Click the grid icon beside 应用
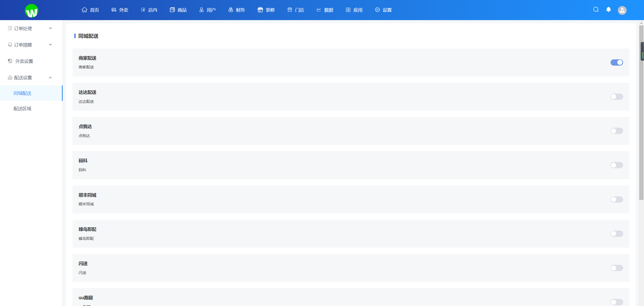The height and width of the screenshot is (306, 644). pos(348,10)
